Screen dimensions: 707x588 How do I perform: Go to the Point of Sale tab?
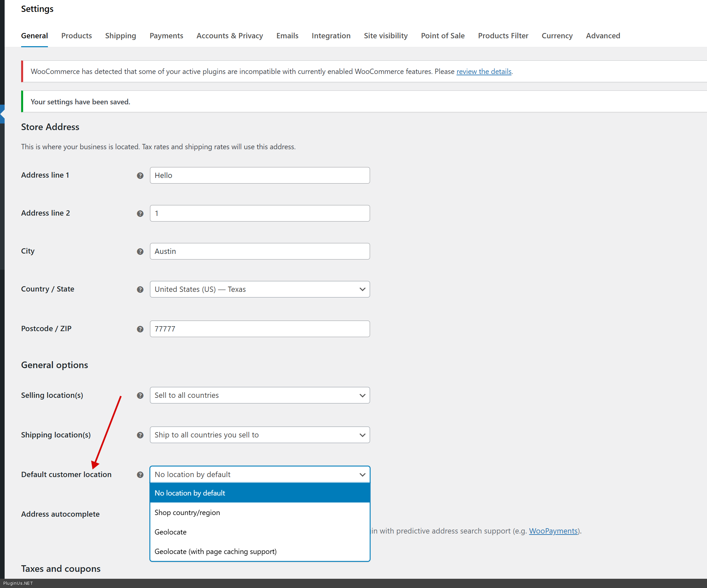click(x=442, y=36)
